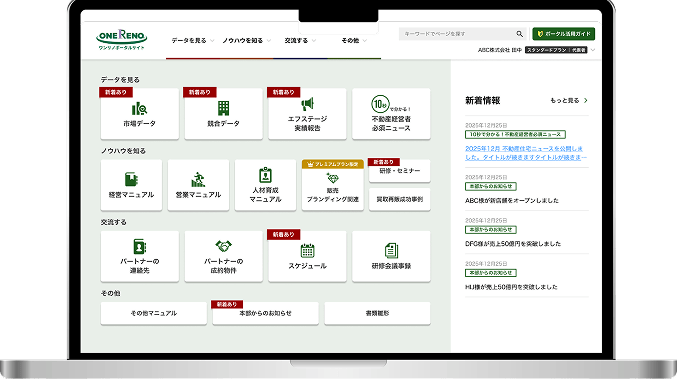Click the その他マニュアル button

tap(154, 313)
